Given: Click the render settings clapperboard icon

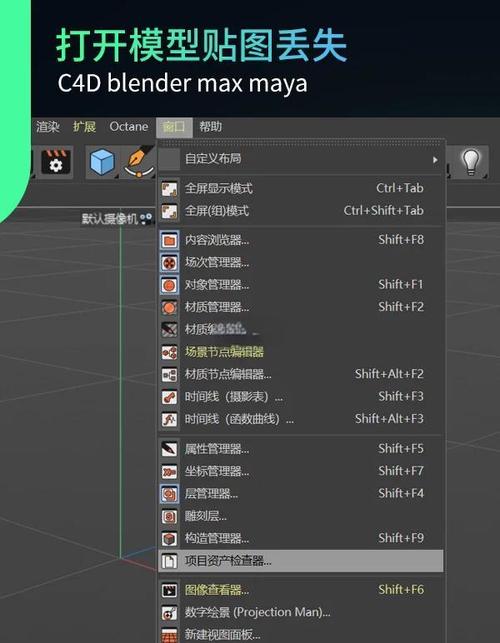Looking at the screenshot, I should tap(56, 162).
